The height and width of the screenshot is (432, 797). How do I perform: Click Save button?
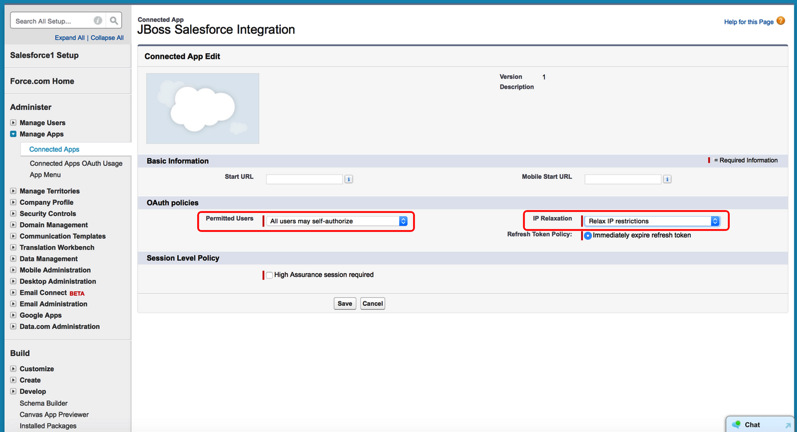click(345, 303)
